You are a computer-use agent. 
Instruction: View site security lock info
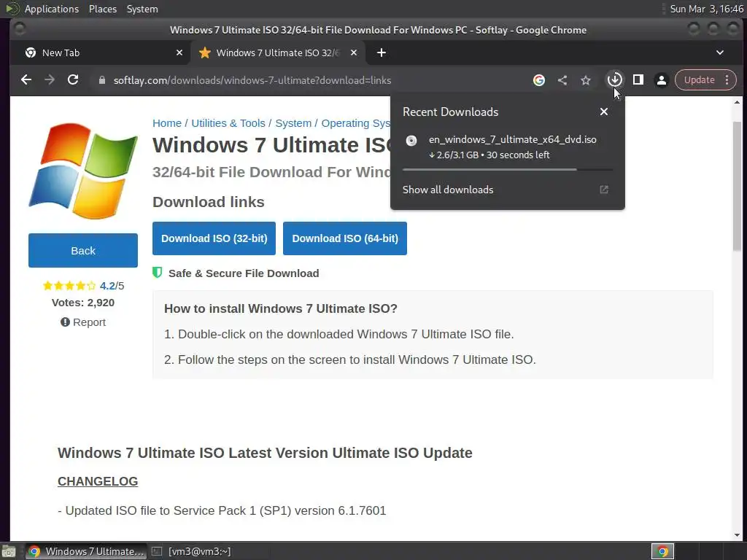point(101,80)
